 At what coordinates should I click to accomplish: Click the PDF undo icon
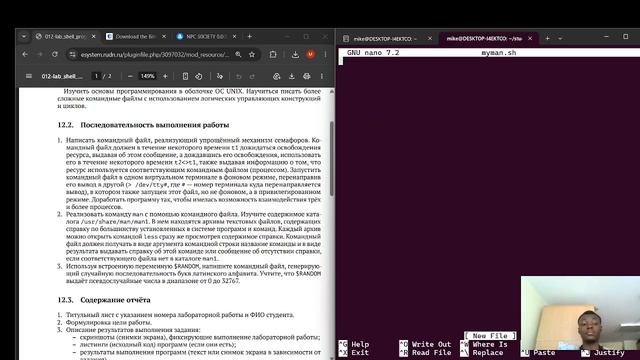pos(239,76)
